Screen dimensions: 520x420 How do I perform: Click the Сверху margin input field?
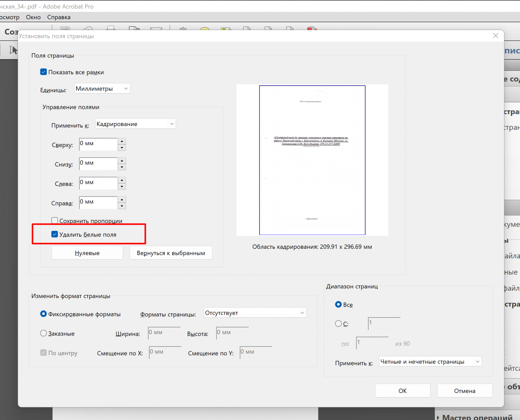pyautogui.click(x=98, y=144)
